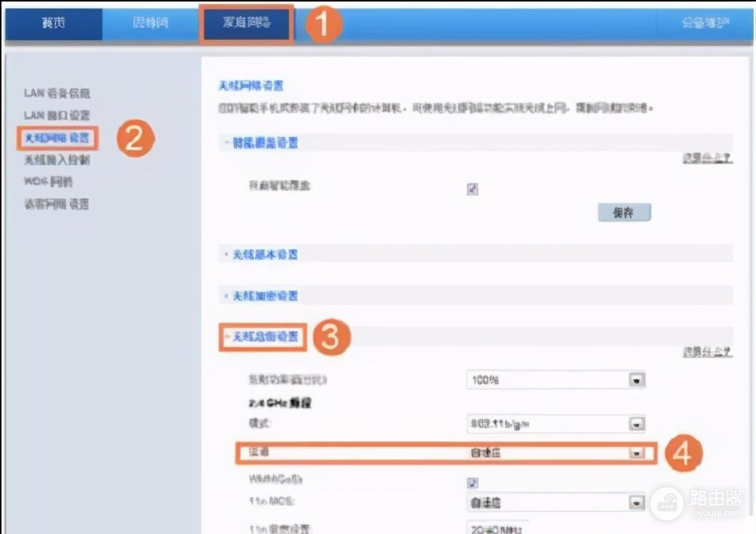Viewport: 756px width, 534px height.
Task: Switch to the 首页 tab
Action: coord(53,23)
